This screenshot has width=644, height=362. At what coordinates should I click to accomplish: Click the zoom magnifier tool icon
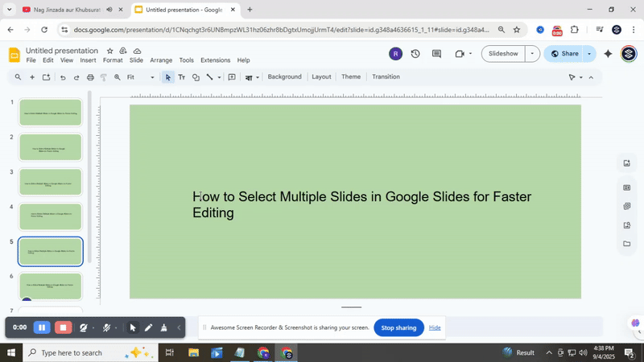tap(118, 77)
